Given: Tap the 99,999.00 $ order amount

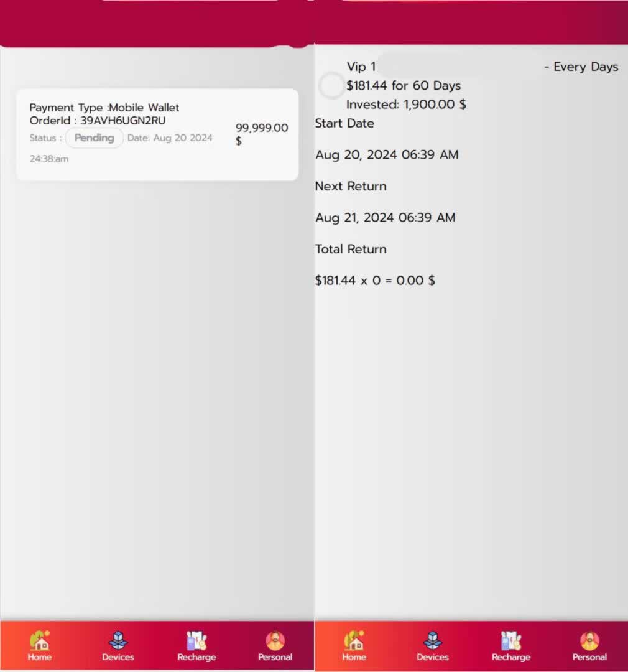Looking at the screenshot, I should click(x=261, y=134).
